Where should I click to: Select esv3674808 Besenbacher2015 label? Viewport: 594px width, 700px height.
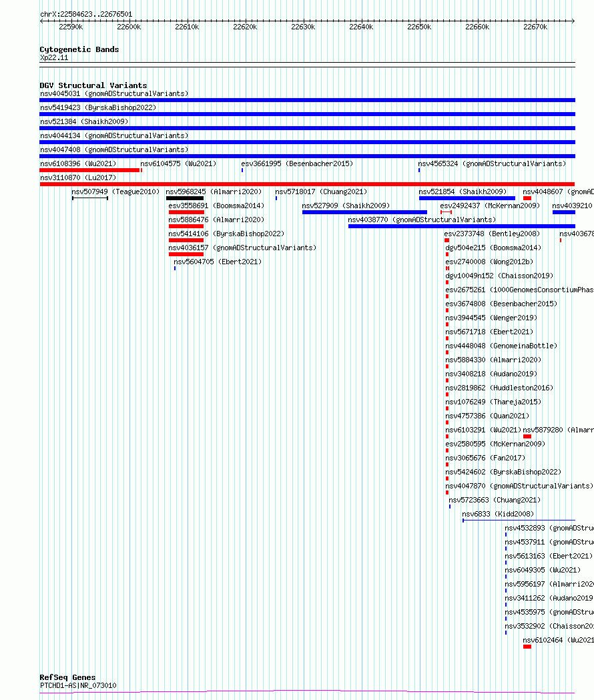coord(501,304)
